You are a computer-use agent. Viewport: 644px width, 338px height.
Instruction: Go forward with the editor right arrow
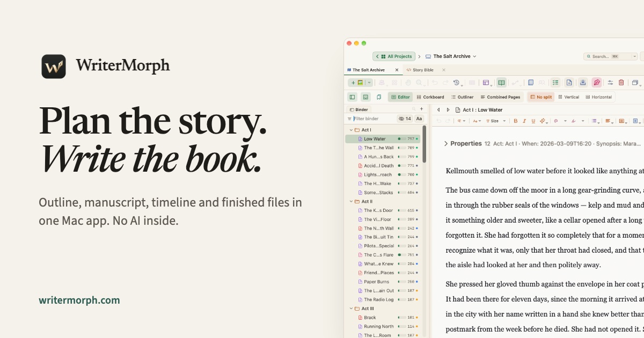tap(448, 110)
